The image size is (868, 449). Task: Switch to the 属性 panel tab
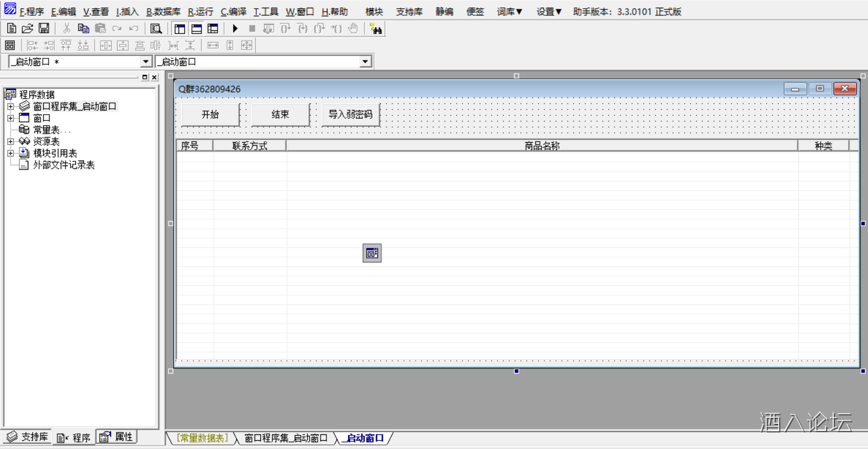[x=117, y=437]
